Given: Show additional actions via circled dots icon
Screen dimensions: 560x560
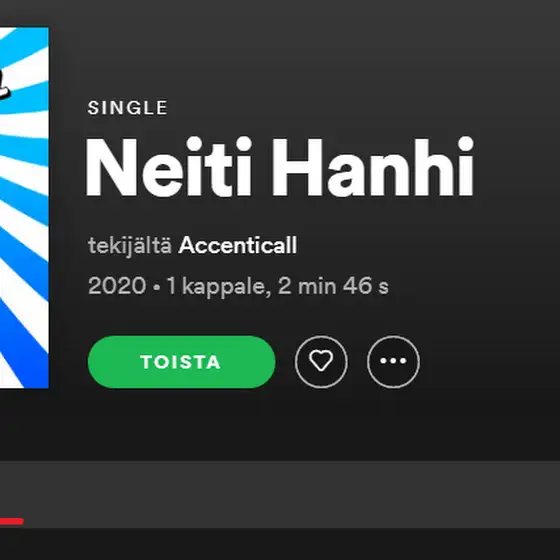Looking at the screenshot, I should click(x=393, y=361).
